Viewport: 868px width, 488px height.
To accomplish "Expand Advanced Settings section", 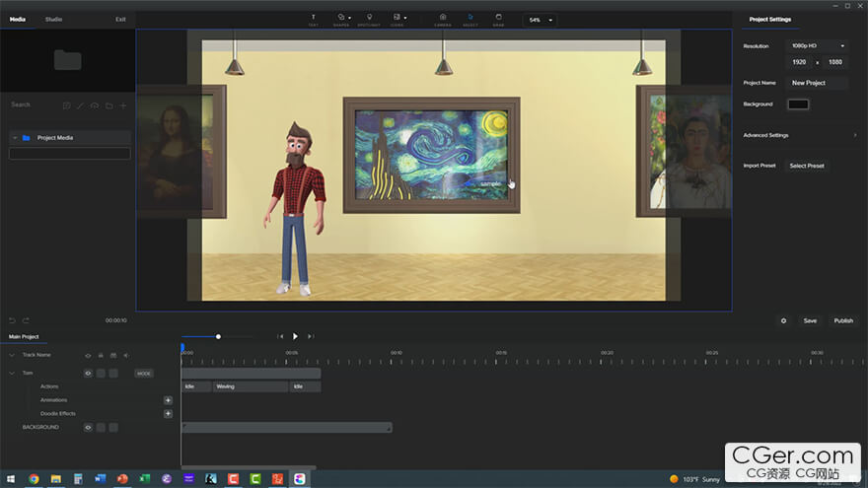I will click(800, 135).
